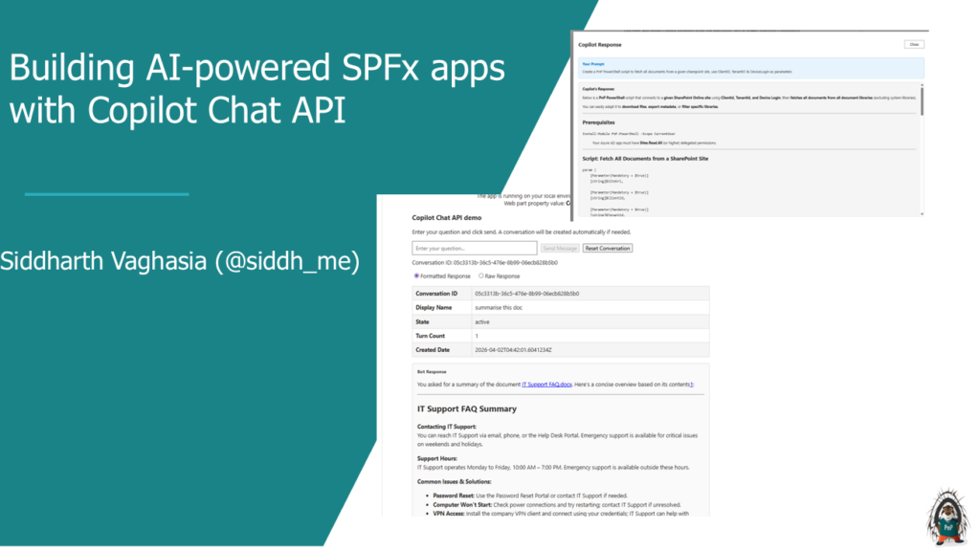This screenshot has height=551, width=980.
Task: Click the 'Contacting IT Support:' subheading
Action: click(x=446, y=426)
